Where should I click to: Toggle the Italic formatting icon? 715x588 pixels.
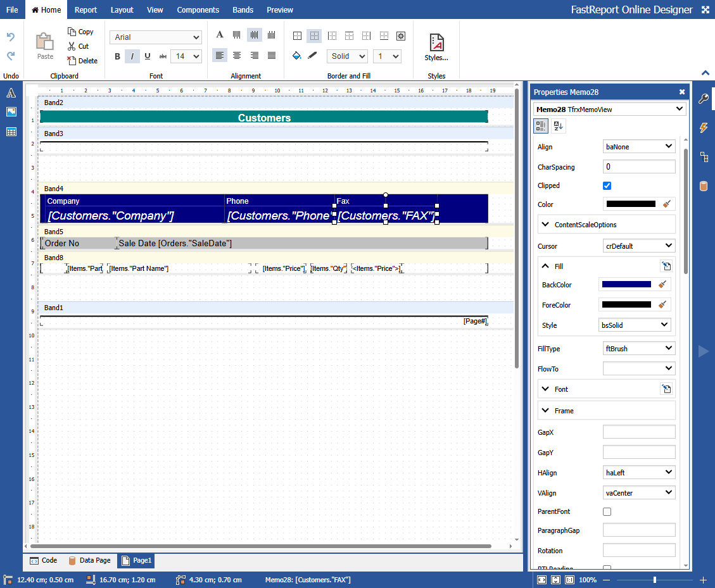coord(132,56)
